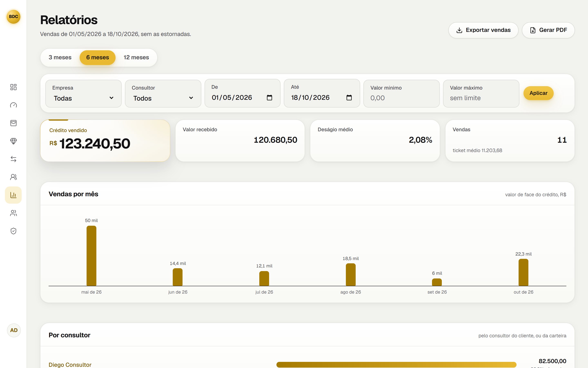The width and height of the screenshot is (588, 368).
Task: Select the 3 meses period
Action: pos(60,57)
